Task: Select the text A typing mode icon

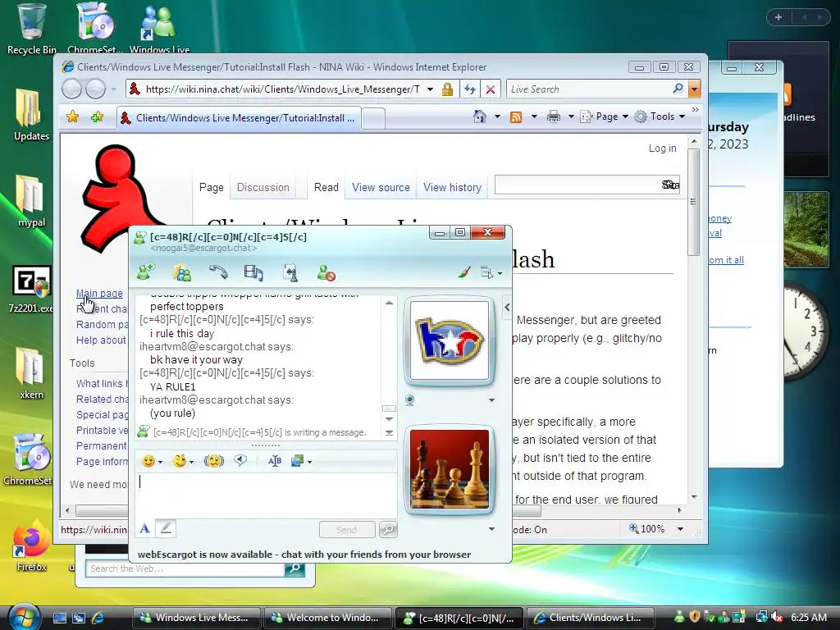Action: coord(144,529)
